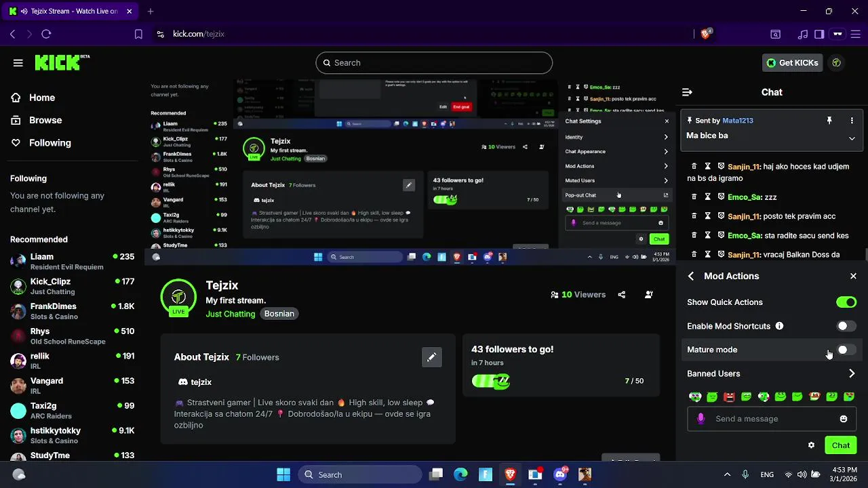
Task: Click the follow user icon beside share
Action: [x=649, y=295]
